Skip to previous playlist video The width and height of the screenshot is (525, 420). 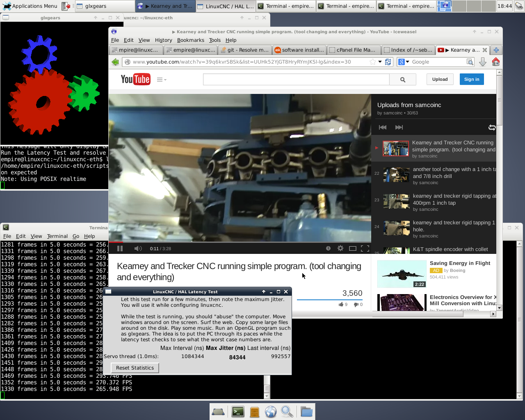(382, 128)
